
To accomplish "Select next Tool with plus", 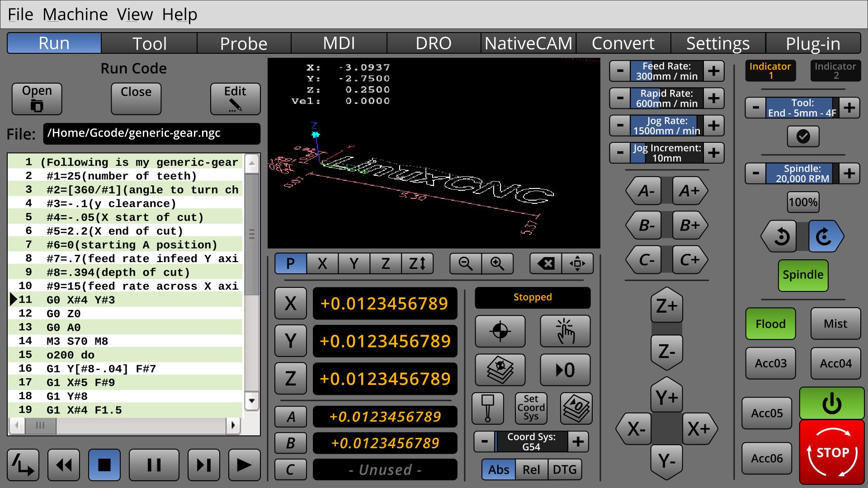I will [849, 108].
